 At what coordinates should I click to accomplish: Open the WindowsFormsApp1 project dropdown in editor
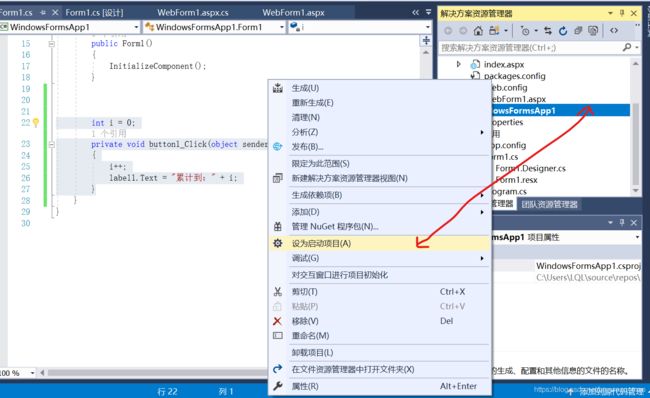pyautogui.click(x=136, y=27)
